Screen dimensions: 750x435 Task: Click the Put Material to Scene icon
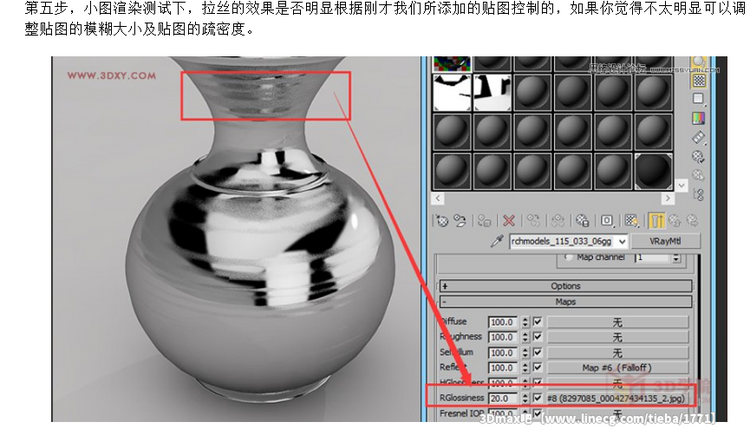[x=462, y=221]
